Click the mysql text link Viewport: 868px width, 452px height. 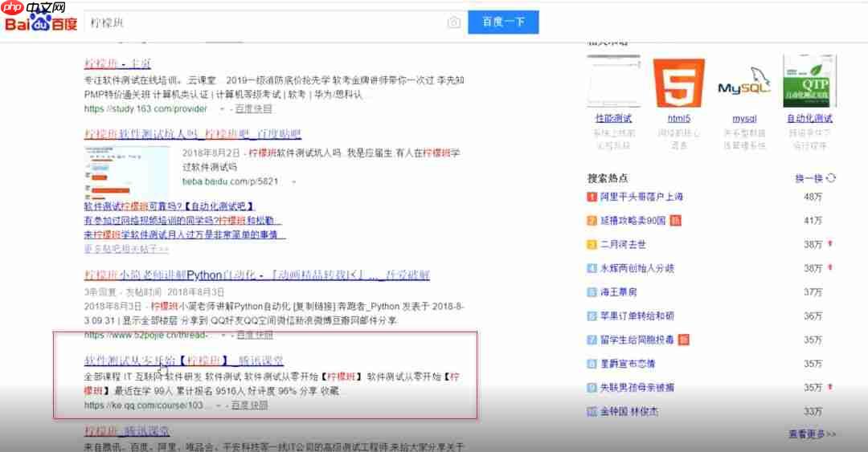744,118
